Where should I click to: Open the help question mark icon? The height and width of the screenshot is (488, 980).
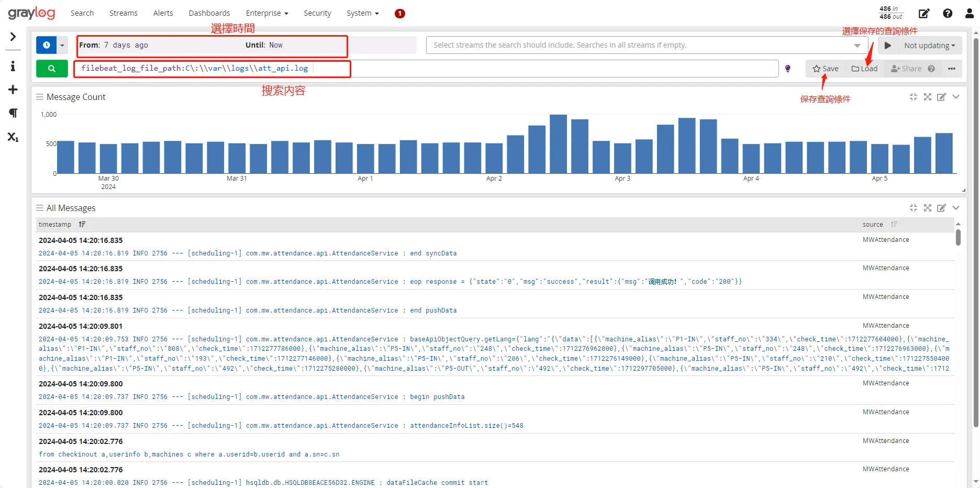click(x=948, y=14)
